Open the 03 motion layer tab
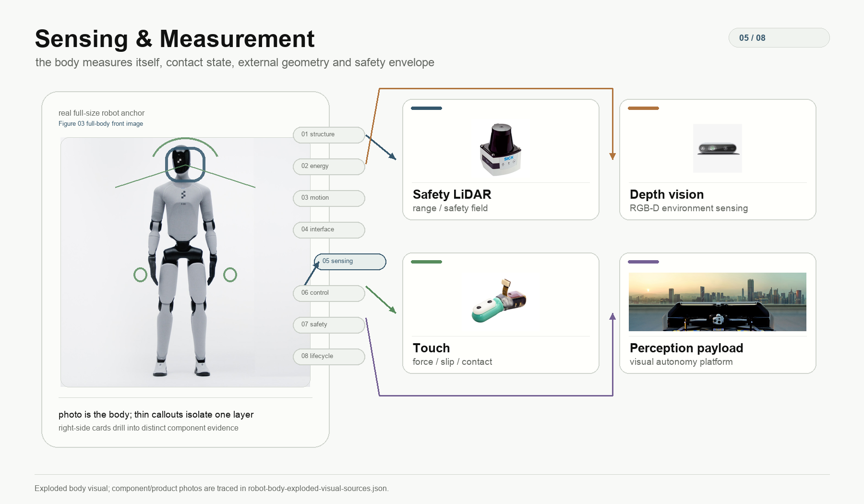The image size is (864, 504). [x=329, y=198]
